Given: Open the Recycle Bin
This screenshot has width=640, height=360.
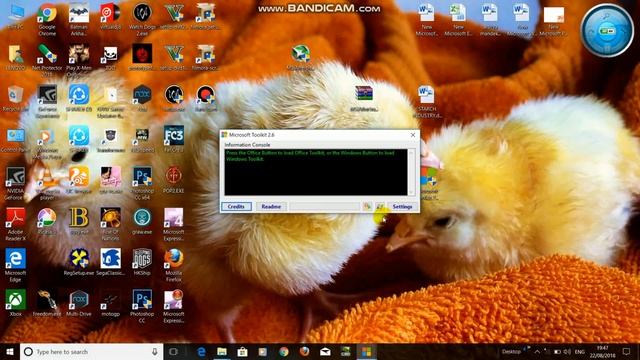Looking at the screenshot, I should pos(16,99).
